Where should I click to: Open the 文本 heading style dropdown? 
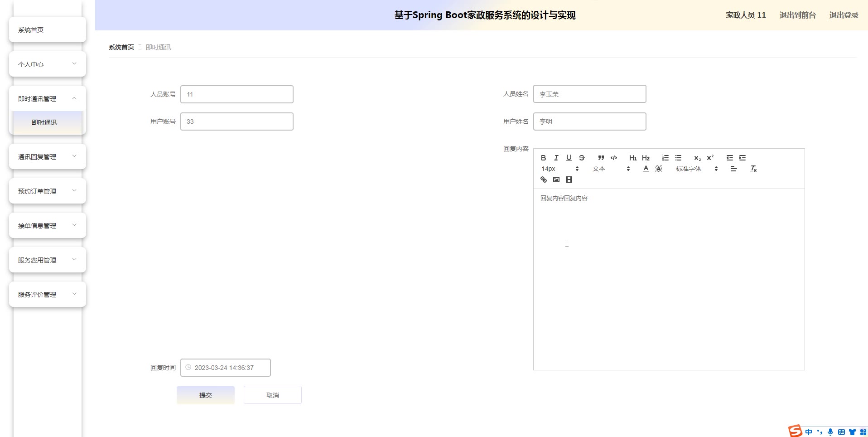611,169
